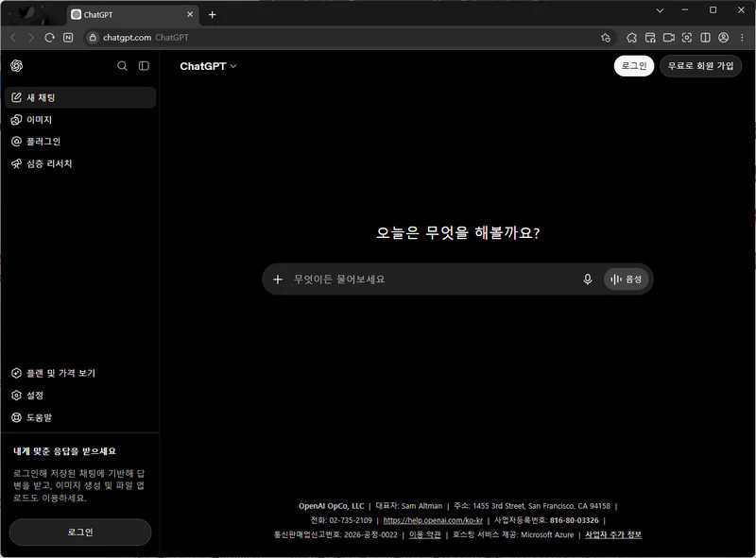Open the tab search chevron

660,10
